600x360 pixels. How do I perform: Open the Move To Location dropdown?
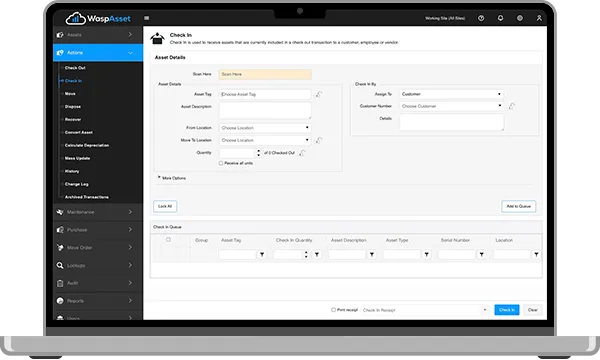pyautogui.click(x=265, y=140)
